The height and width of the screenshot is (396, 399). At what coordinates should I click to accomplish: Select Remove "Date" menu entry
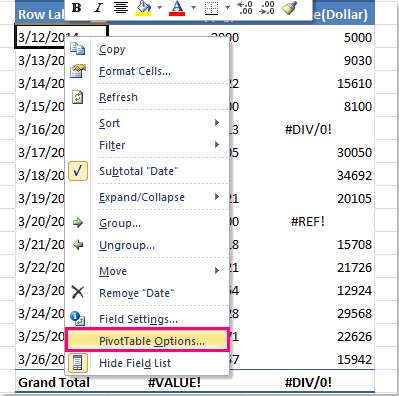pyautogui.click(x=137, y=293)
